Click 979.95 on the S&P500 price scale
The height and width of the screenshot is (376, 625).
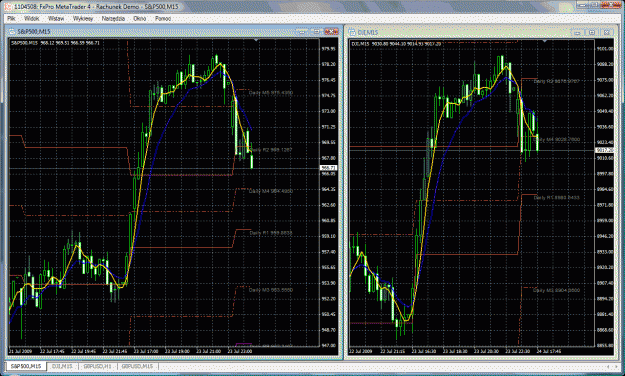(x=328, y=49)
